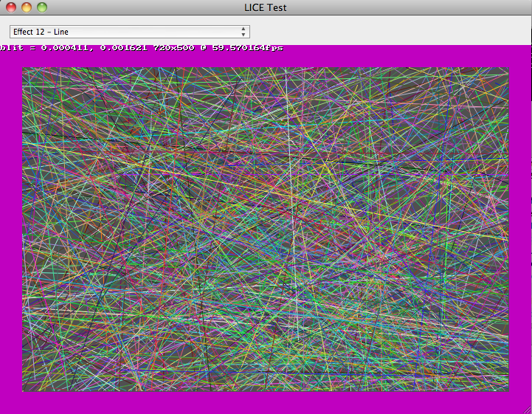Click the bottom-right corner of lines canvas
The height and width of the screenshot is (414, 532).
[x=506, y=389]
